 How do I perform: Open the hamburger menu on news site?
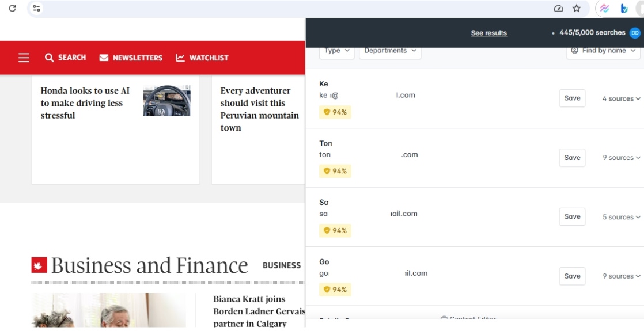click(x=24, y=58)
